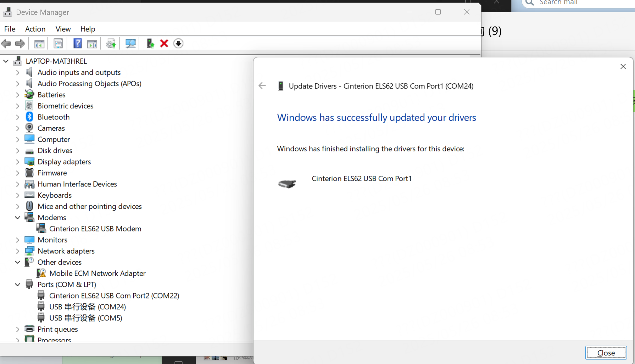Click the Forward arrow toolbar icon
Screen dimensions: 635x364
(x=20, y=44)
